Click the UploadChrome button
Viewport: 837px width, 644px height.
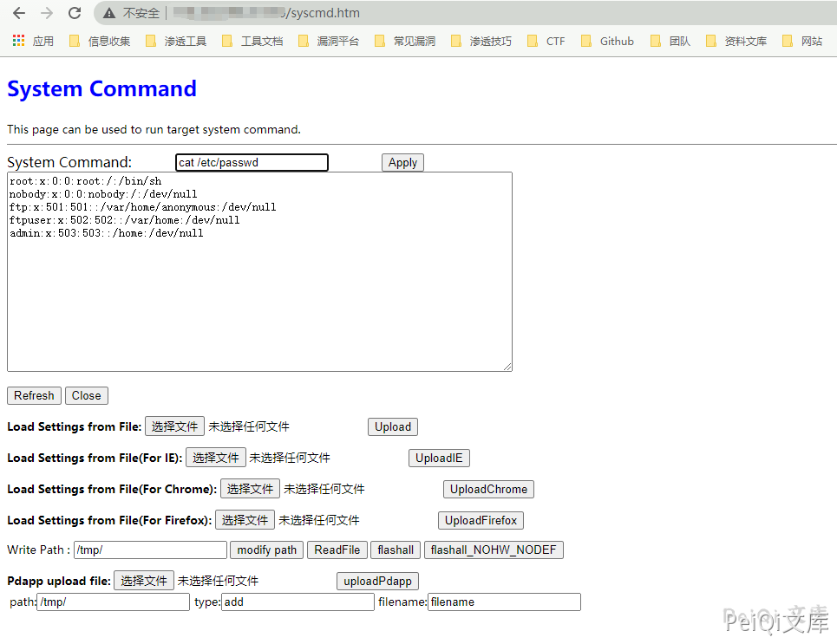click(x=488, y=489)
